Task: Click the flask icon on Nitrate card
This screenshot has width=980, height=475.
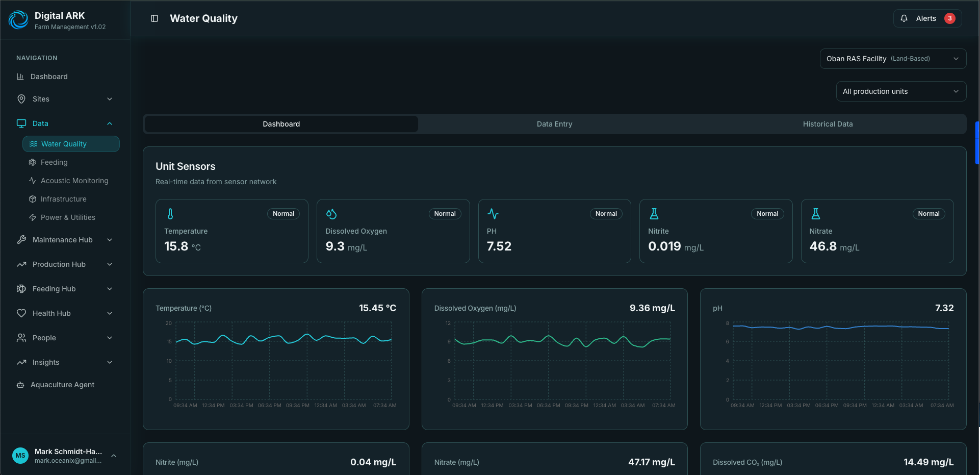Action: point(816,214)
